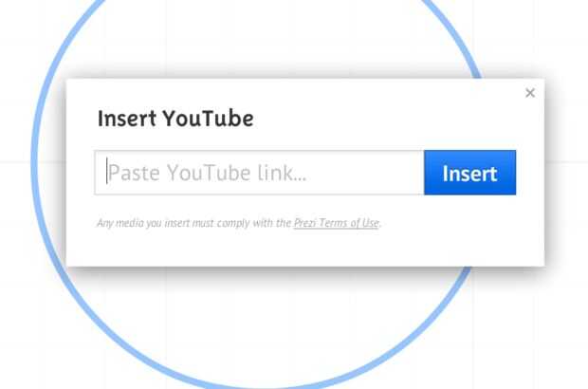Click the Insert YouTube dialog heading
Screen dimensions: 588x389
coord(175,119)
